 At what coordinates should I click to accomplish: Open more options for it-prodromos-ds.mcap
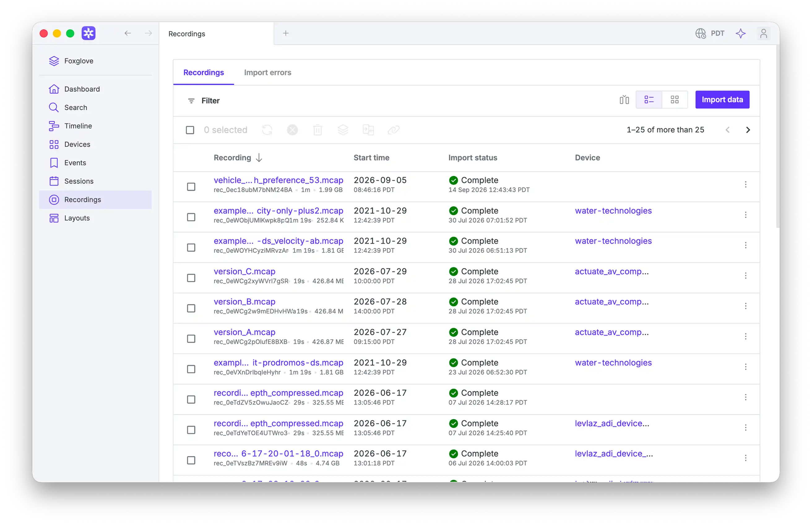tap(745, 367)
